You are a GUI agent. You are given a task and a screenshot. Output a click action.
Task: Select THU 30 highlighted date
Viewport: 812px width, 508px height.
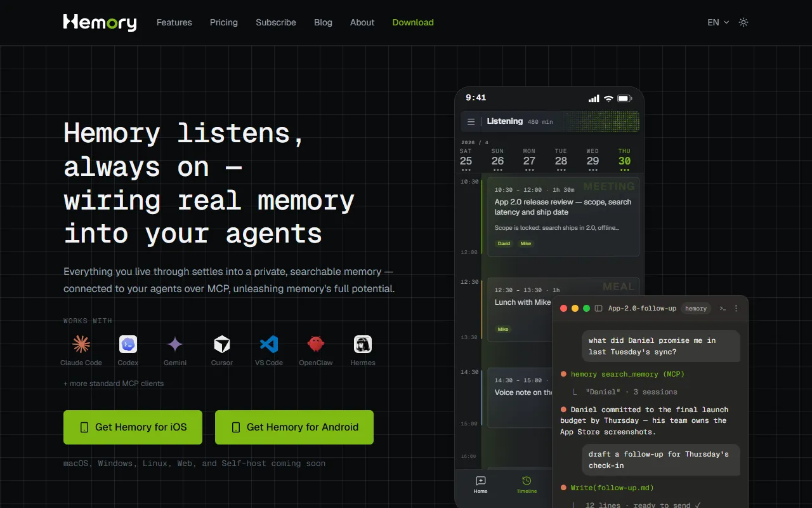tap(625, 159)
